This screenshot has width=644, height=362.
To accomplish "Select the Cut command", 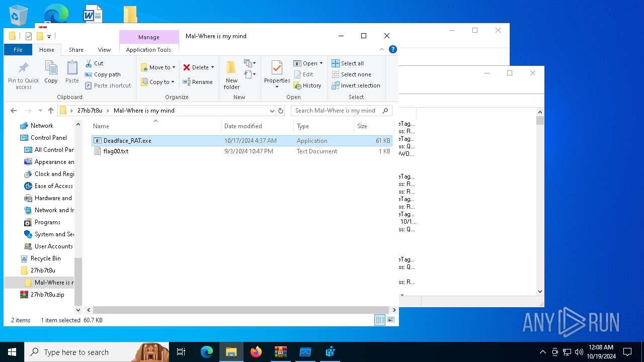I will coord(94,63).
